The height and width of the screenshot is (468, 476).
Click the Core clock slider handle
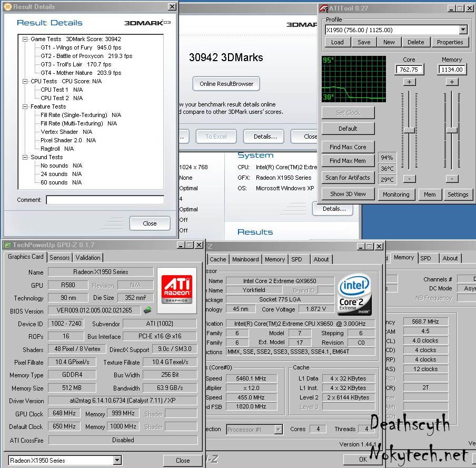tap(409, 130)
